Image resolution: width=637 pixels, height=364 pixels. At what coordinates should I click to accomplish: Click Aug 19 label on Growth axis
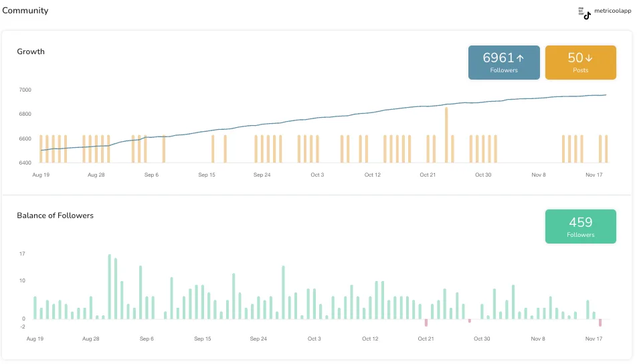pyautogui.click(x=41, y=175)
